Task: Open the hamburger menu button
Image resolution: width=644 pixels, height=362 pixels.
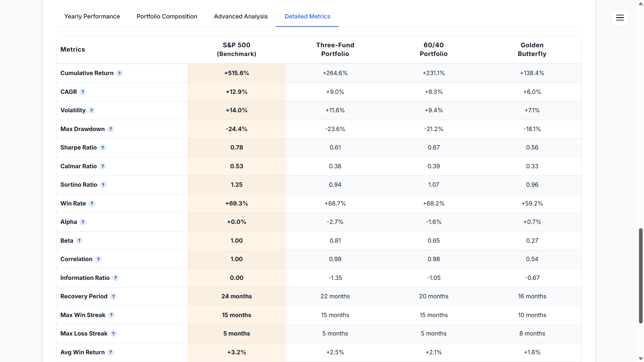Action: click(620, 18)
